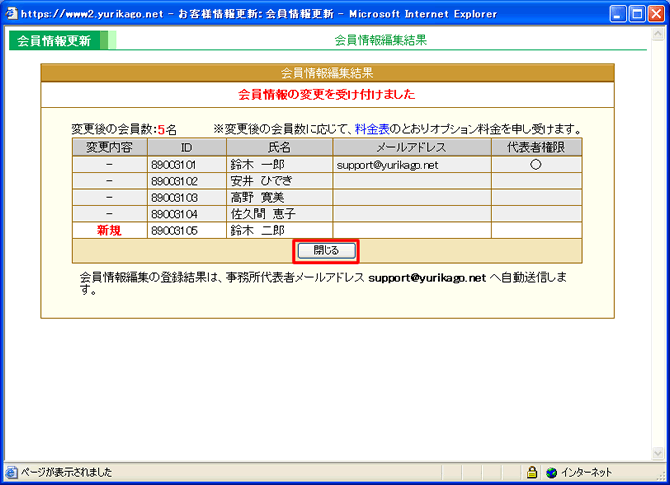The height and width of the screenshot is (485, 670).
Task: Click the Internet zone globe icon
Action: (x=551, y=472)
